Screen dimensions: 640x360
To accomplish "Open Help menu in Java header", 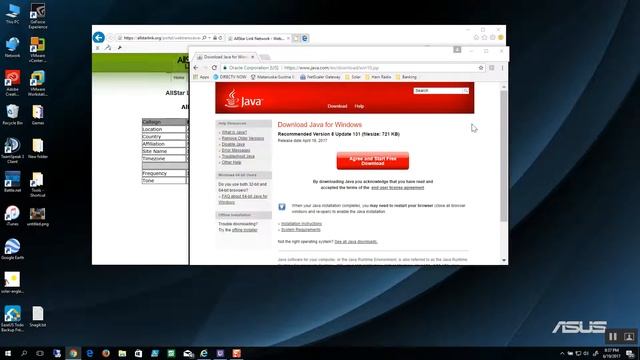I will (359, 106).
